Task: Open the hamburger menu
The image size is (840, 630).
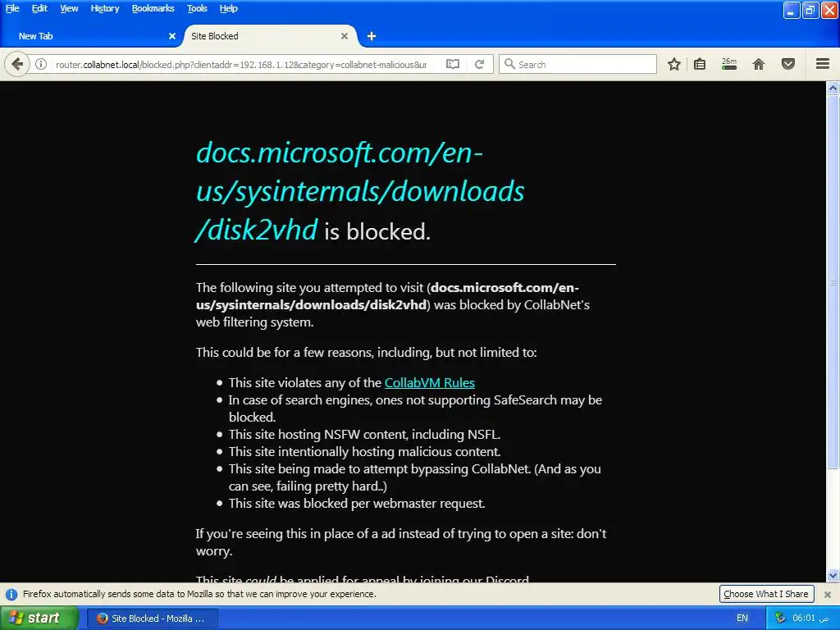Action: pos(823,64)
